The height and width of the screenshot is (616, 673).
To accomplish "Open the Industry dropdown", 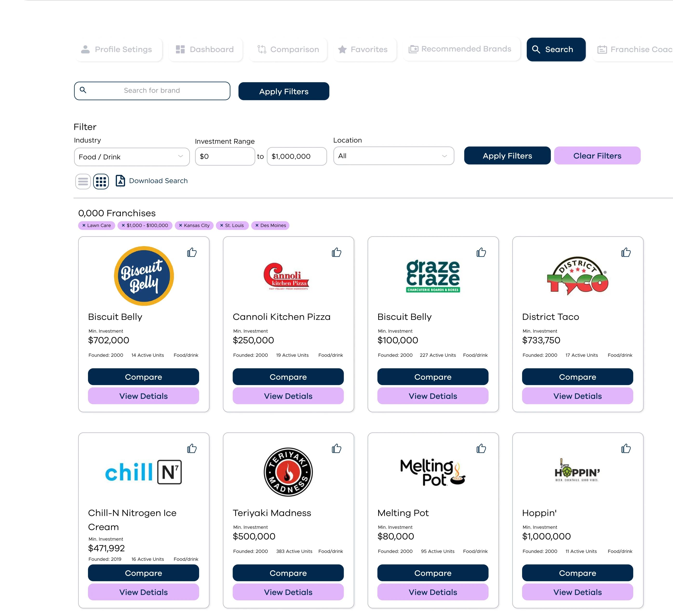I will 132,157.
